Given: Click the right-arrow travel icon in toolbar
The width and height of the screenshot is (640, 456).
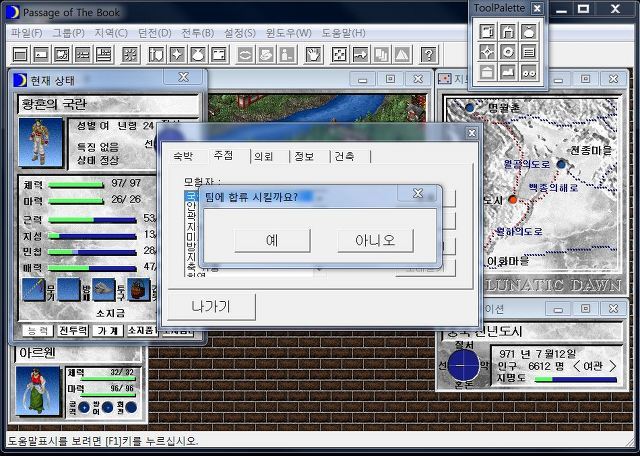Looking at the screenshot, I should tap(360, 54).
